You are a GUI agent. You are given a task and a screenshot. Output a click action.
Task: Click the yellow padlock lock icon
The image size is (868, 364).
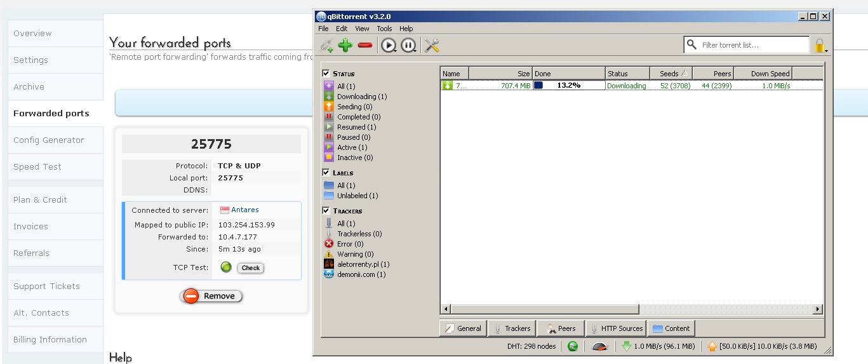point(819,45)
